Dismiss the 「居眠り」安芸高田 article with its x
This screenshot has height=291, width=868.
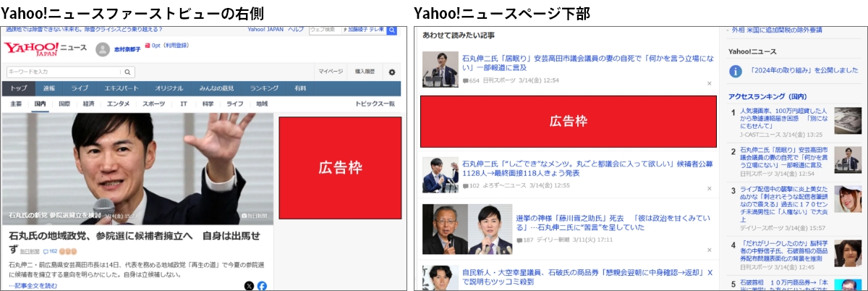coord(709,83)
